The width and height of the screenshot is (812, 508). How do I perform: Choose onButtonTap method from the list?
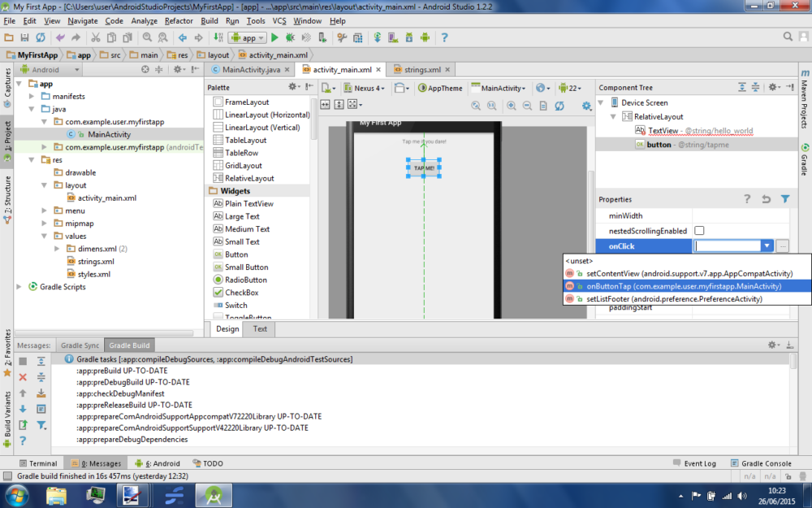tap(684, 286)
